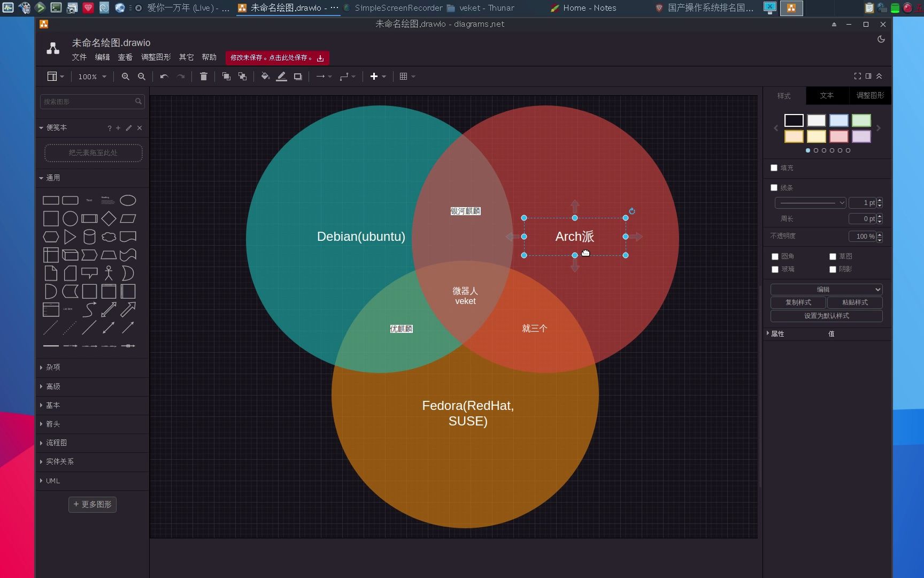Expand the 箭头 arrows section
The width and height of the screenshot is (924, 578).
[x=93, y=424]
